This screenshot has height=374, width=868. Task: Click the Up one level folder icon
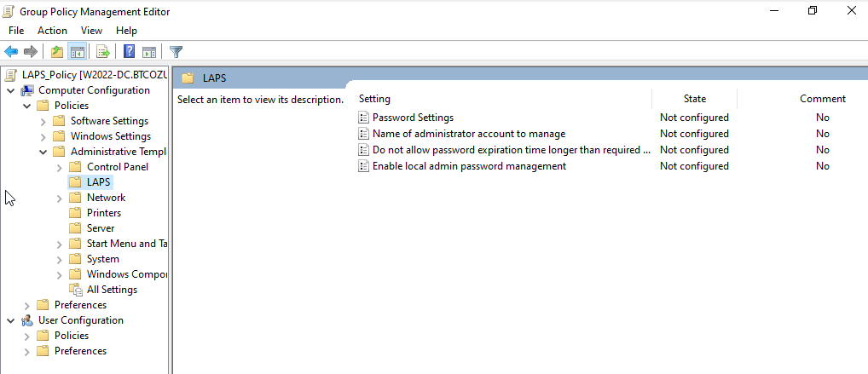click(57, 52)
